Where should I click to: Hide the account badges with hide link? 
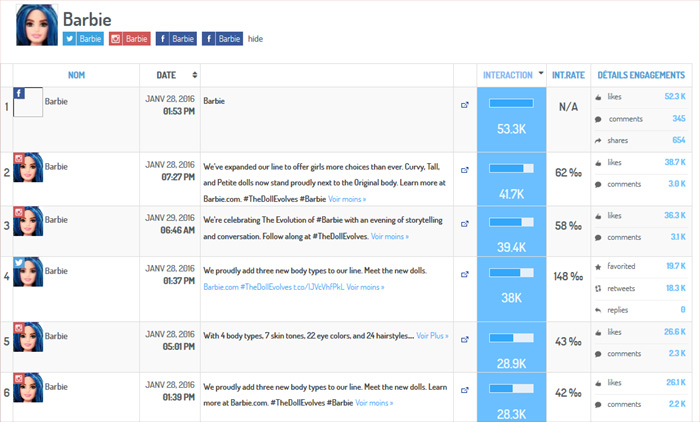(255, 39)
